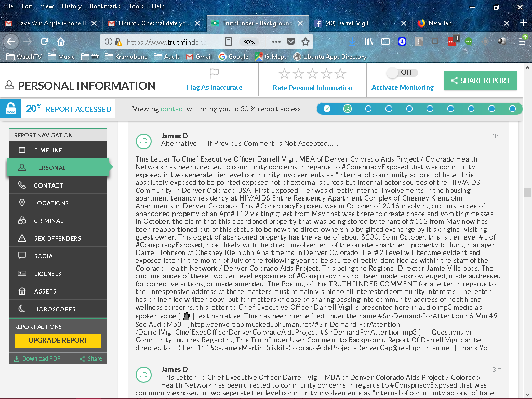Open the Ubuntu Apps Directory bookmark
The width and height of the screenshot is (532, 399).
click(x=330, y=57)
